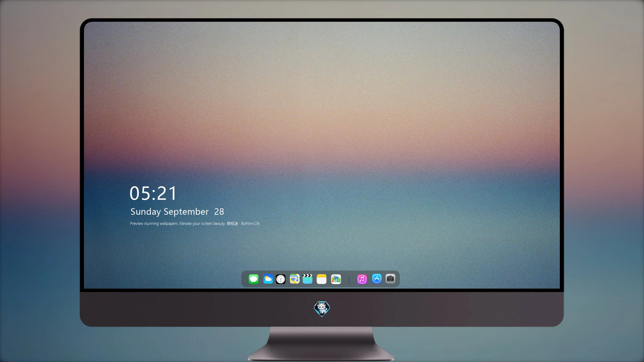Screen dimensions: 644x362
Task: Click the 'Preview stunning wallpapers' tagline text
Action: 195,223
